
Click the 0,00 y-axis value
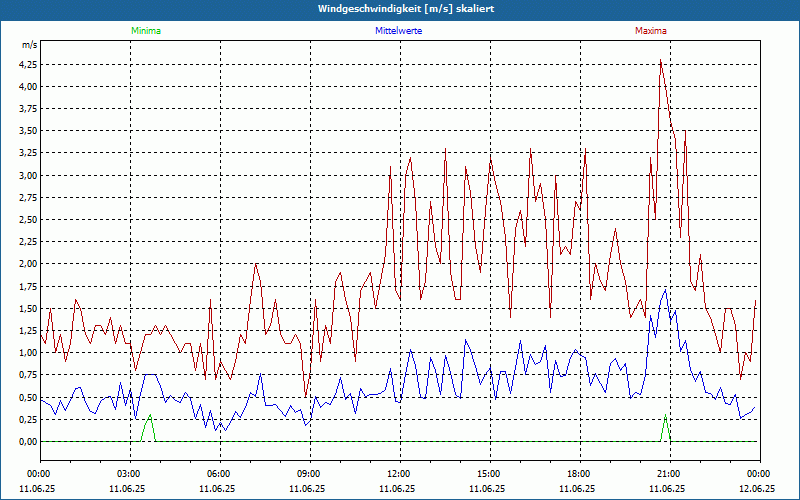(x=28, y=442)
